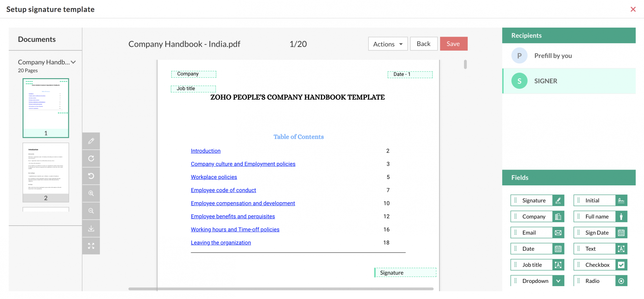The height and width of the screenshot is (299, 644).
Task: Click the Dropdown field arrow icon
Action: coord(558,281)
